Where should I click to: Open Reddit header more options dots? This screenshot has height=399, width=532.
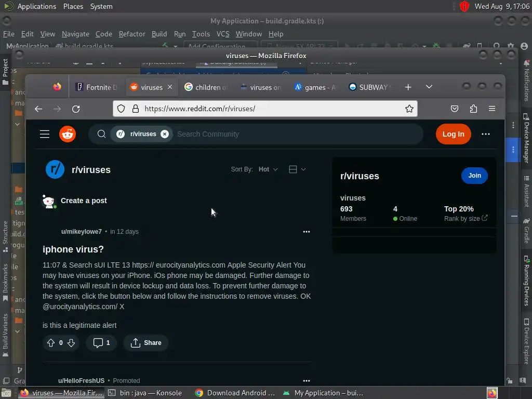[486, 134]
